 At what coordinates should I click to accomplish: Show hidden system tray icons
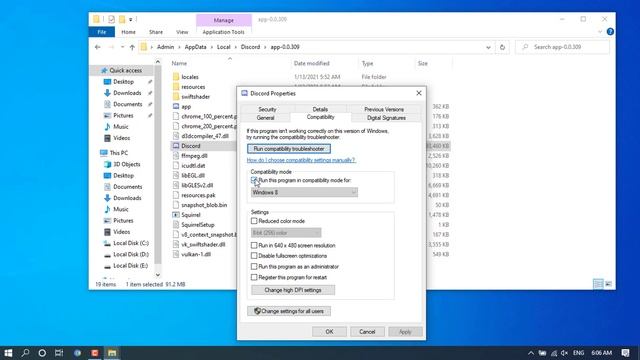(x=531, y=353)
